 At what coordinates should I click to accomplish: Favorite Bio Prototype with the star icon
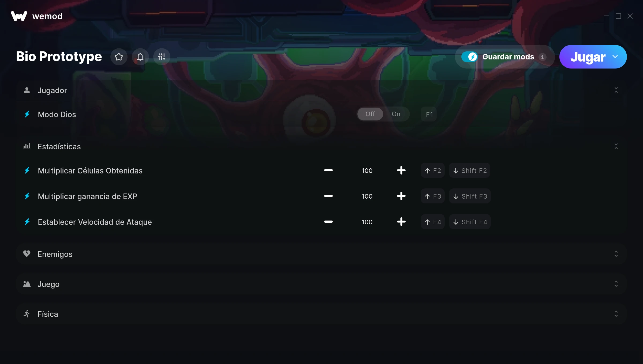coord(119,57)
